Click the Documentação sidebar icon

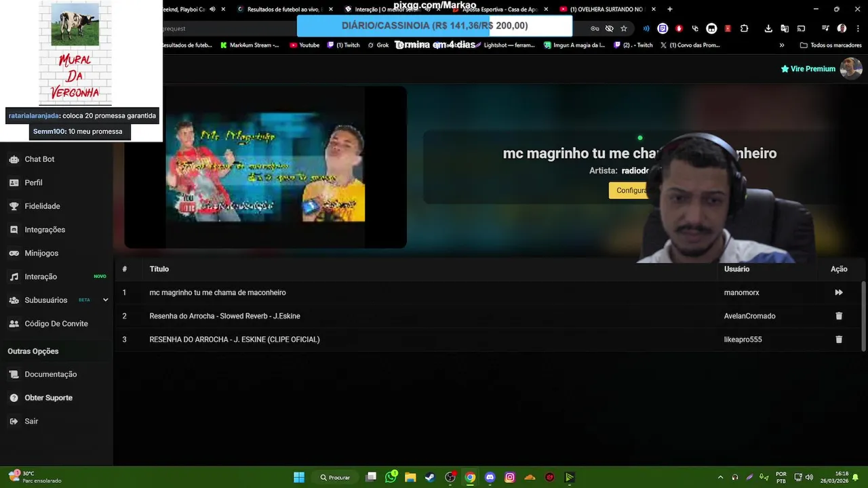(14, 374)
